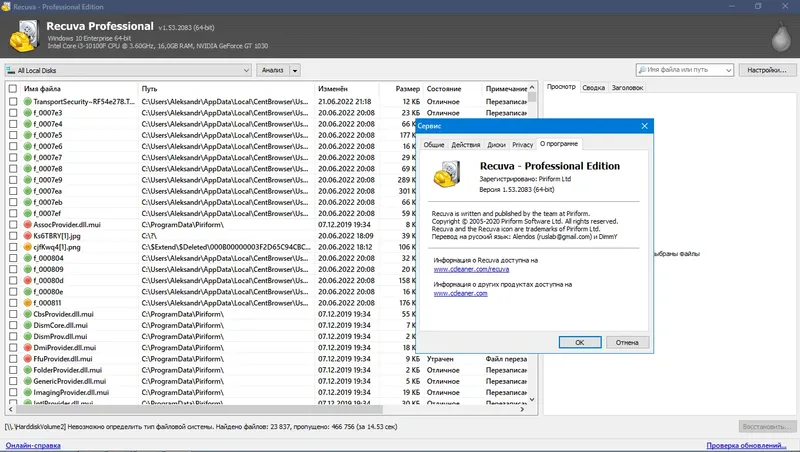Switch to the Заголовок preview tab
Viewport: 800px width, 452px height.
627,88
